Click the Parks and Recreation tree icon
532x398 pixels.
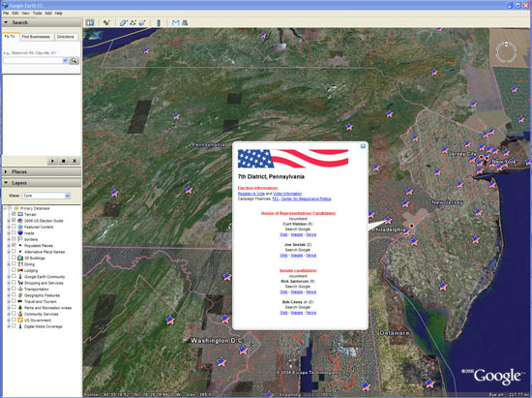(20, 308)
